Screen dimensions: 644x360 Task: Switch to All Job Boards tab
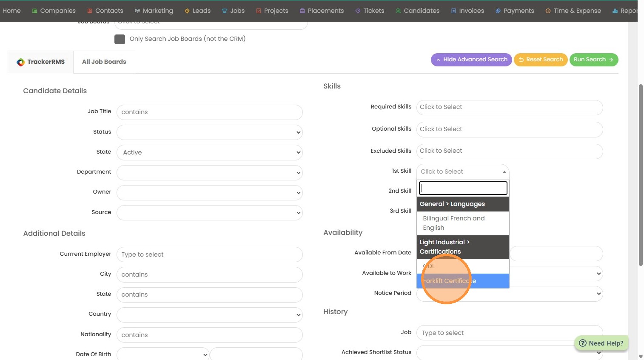tap(104, 62)
